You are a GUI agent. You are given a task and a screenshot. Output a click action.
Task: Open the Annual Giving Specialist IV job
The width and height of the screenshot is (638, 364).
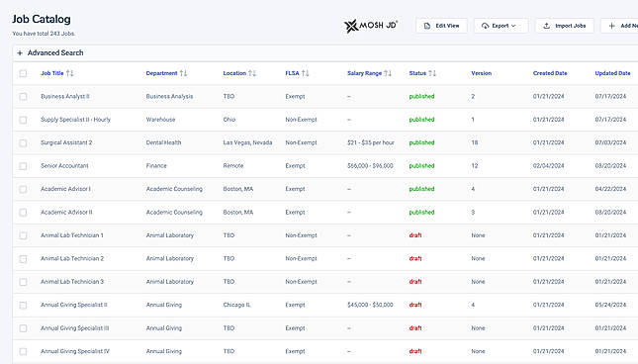pos(75,351)
